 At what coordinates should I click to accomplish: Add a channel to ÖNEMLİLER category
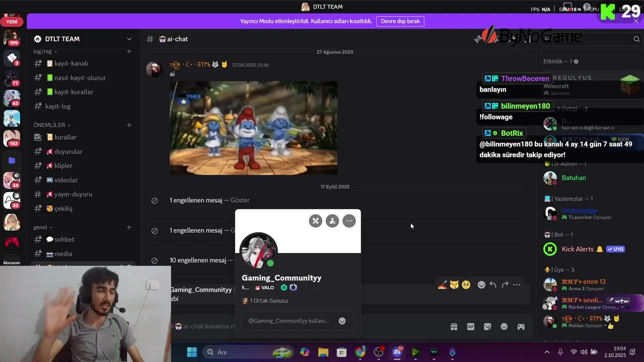point(129,125)
